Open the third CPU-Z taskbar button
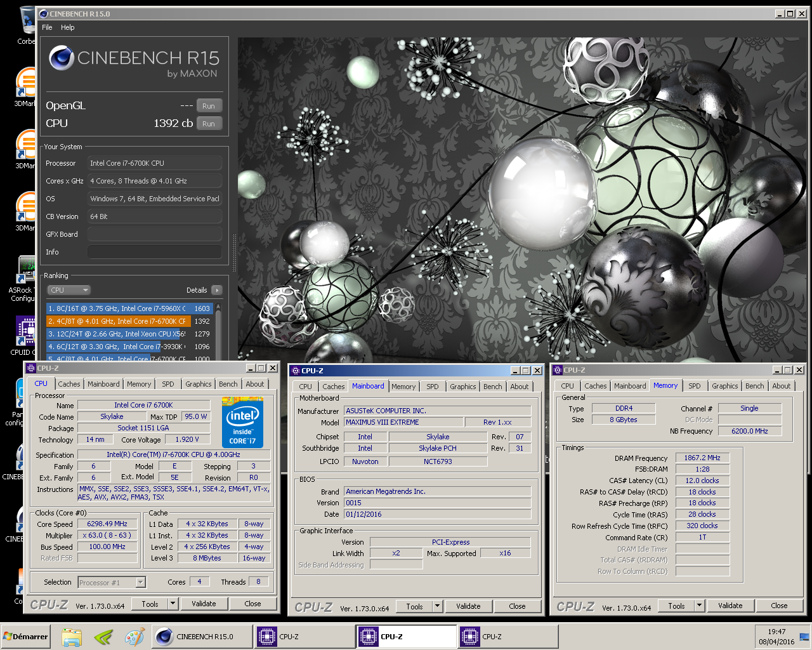The image size is (812, 650). [507, 637]
